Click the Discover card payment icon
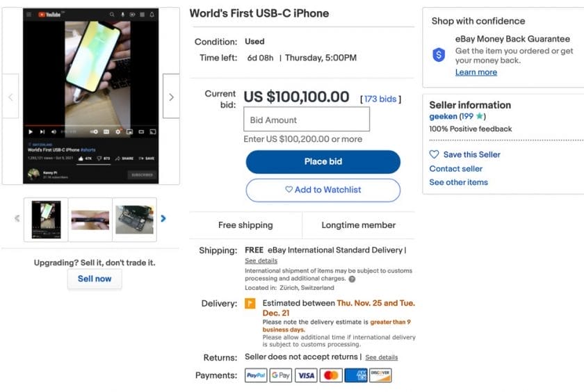This screenshot has height=392, width=584. (380, 375)
